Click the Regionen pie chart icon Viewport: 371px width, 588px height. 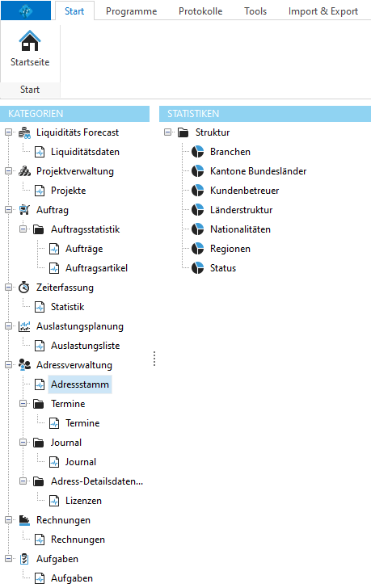tap(198, 249)
